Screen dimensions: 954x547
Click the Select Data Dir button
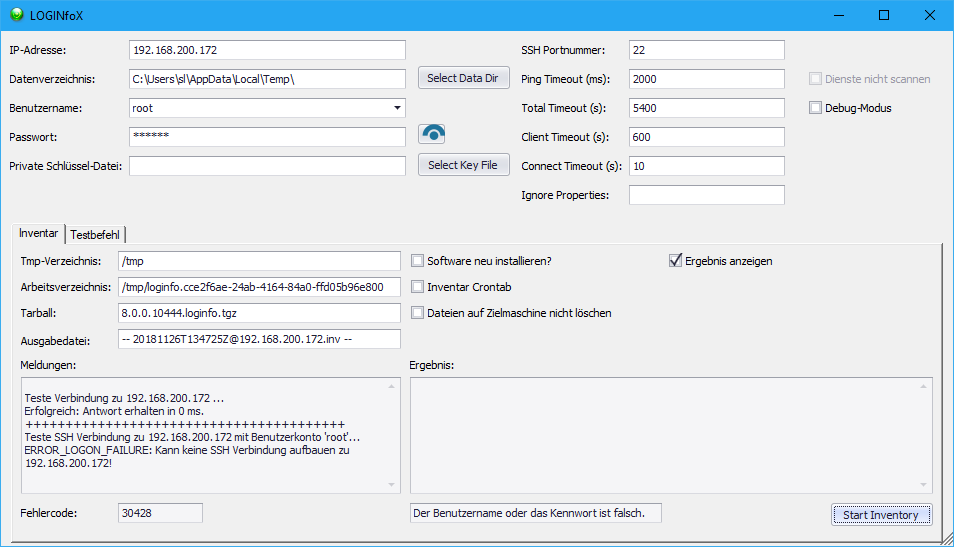(464, 78)
